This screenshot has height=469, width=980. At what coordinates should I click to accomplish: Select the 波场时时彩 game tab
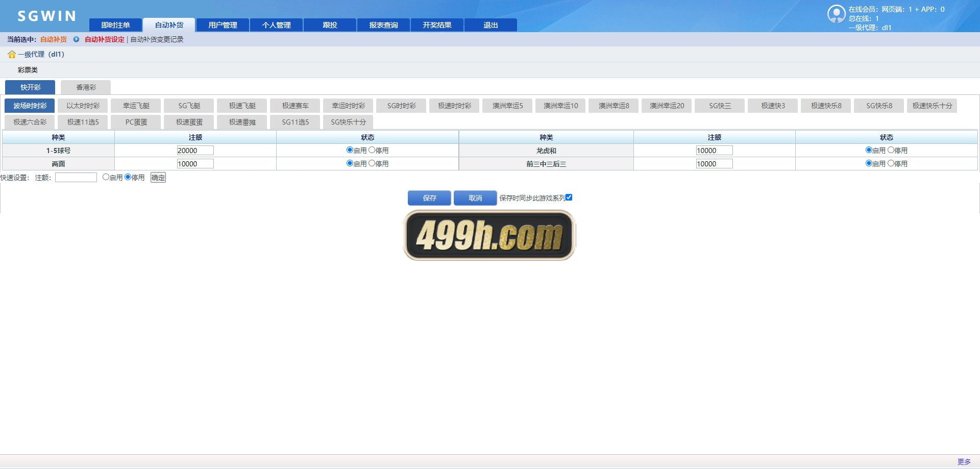pyautogui.click(x=30, y=106)
